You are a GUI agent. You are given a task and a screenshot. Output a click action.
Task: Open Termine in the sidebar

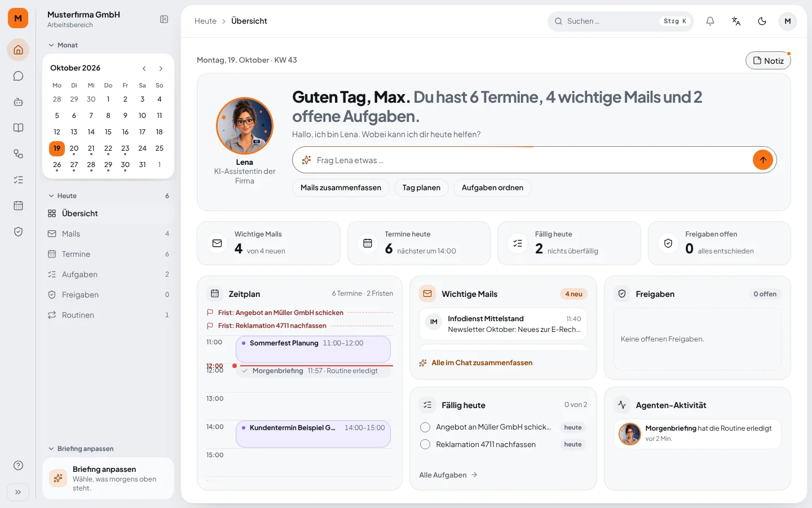108,254
